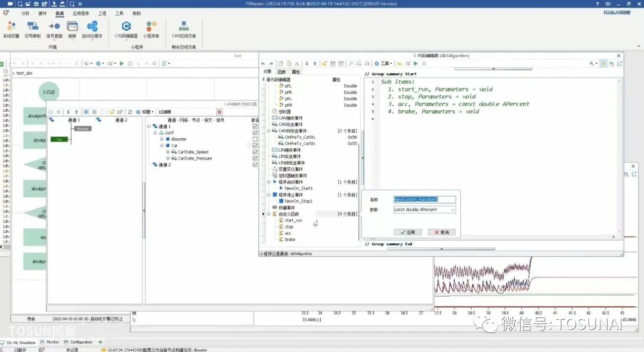Open the 参数 parameter type combo box
Viewport: 644px width, 352px height.
[425, 210]
